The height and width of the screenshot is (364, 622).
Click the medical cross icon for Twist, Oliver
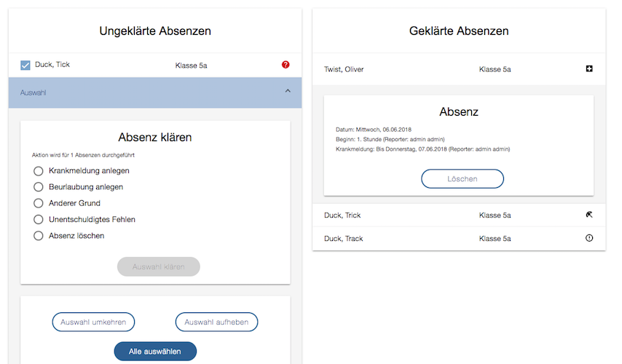click(589, 69)
